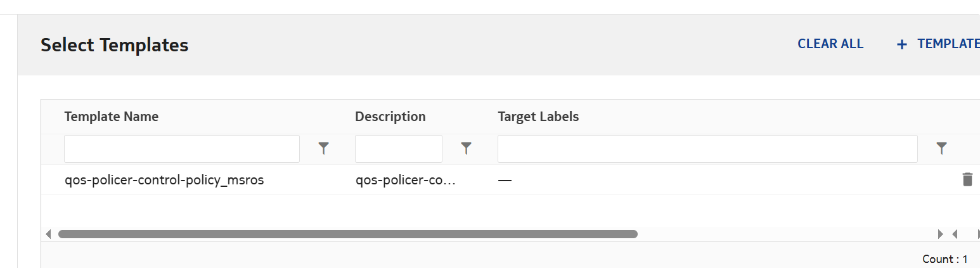
Task: Click the truncated description cell qos-policer-co…
Action: (405, 180)
